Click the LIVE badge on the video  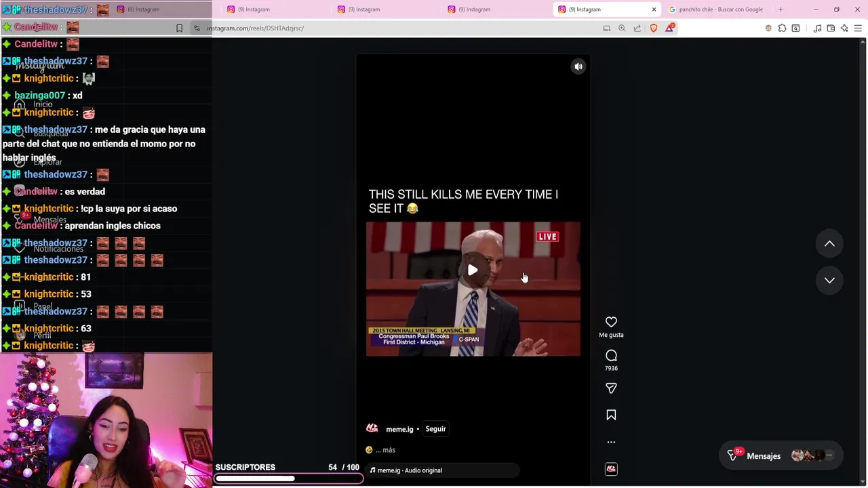click(548, 237)
